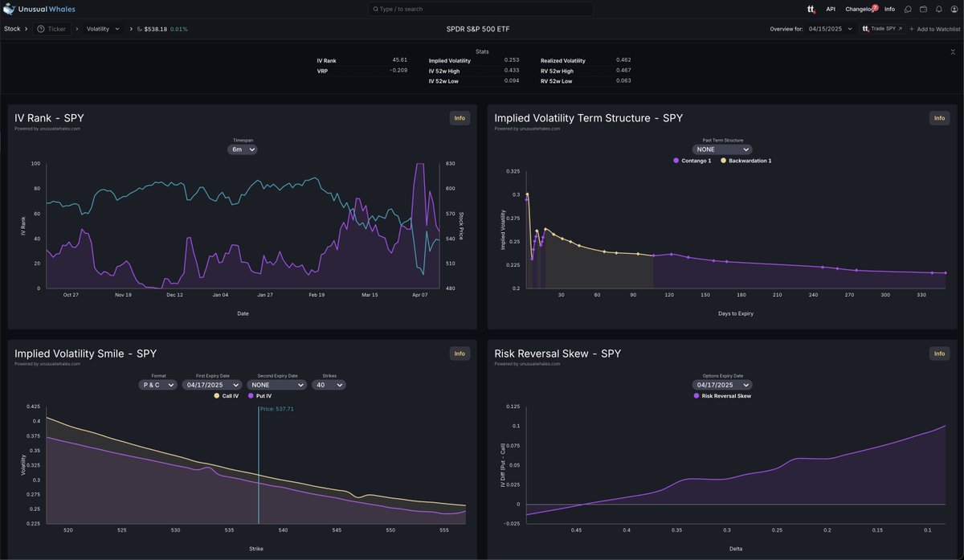
Task: Open Second Expiry Date NONE dropdown
Action: coord(277,385)
